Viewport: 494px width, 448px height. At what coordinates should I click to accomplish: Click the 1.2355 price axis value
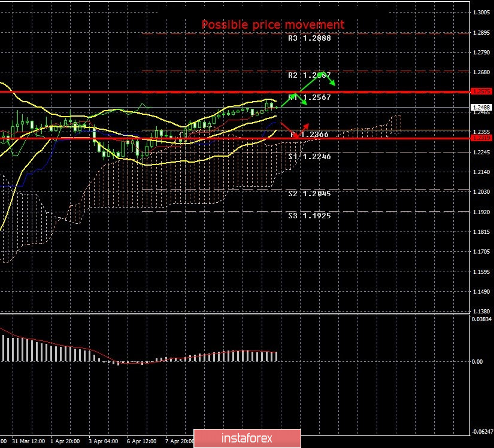[481, 132]
